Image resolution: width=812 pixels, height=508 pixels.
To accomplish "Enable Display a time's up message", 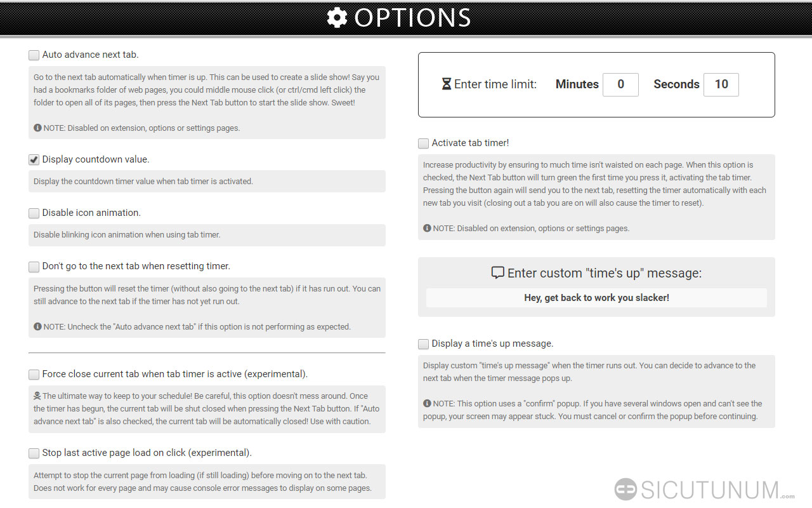I will [x=424, y=344].
